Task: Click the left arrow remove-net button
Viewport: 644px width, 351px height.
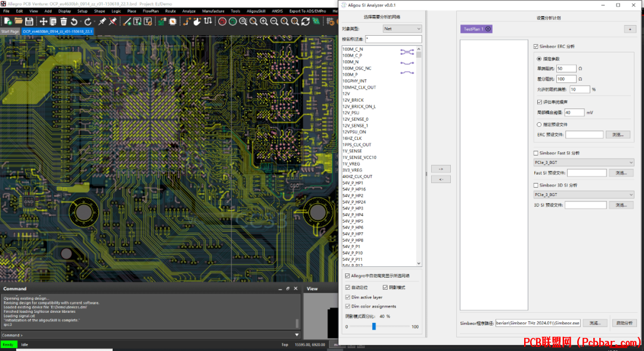Action: point(441,179)
